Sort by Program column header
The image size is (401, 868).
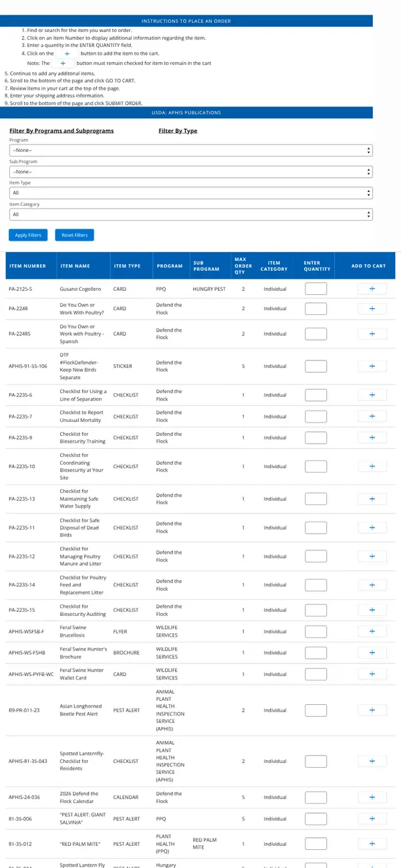tap(170, 266)
